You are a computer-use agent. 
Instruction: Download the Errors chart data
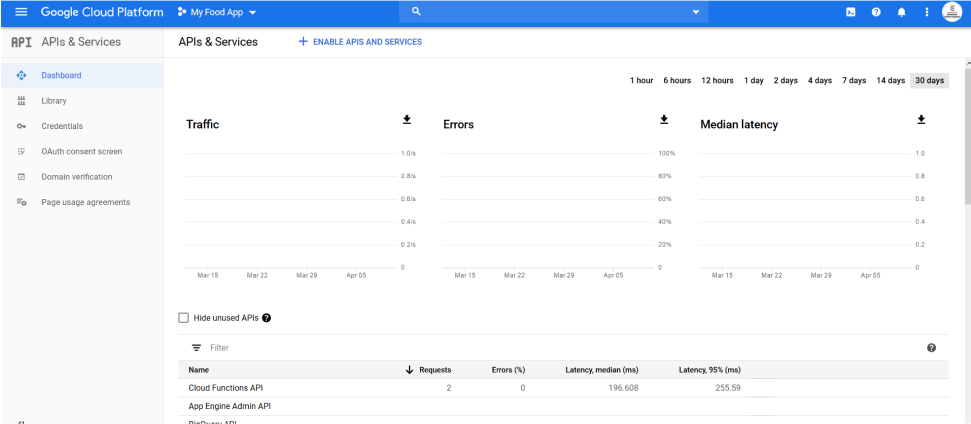(664, 120)
